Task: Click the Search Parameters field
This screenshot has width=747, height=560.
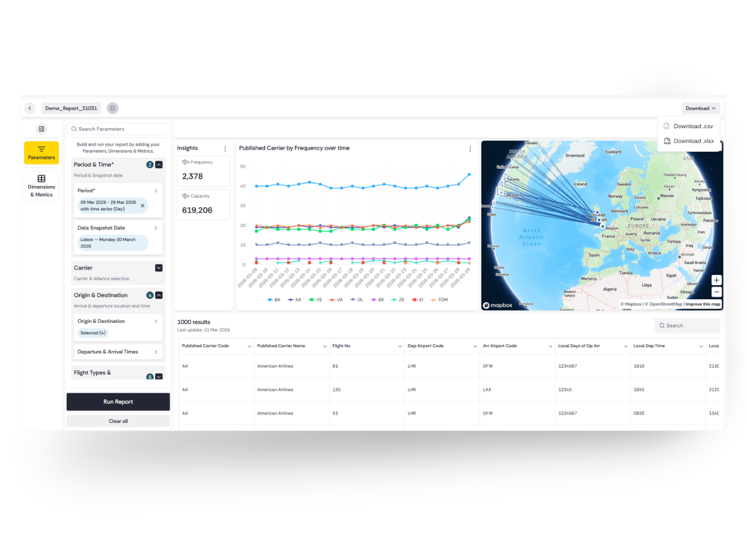Action: pyautogui.click(x=118, y=129)
